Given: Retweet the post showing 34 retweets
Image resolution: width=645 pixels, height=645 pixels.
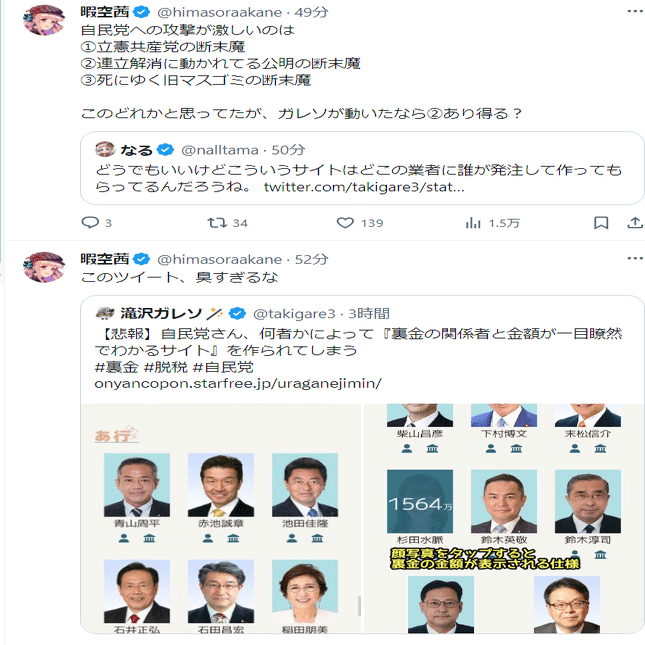Looking at the screenshot, I should 217,223.
